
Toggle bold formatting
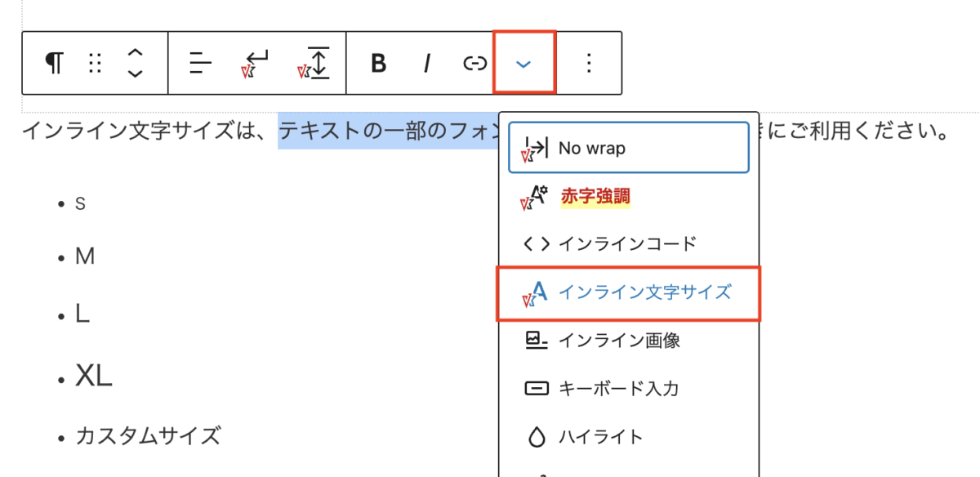(x=378, y=63)
